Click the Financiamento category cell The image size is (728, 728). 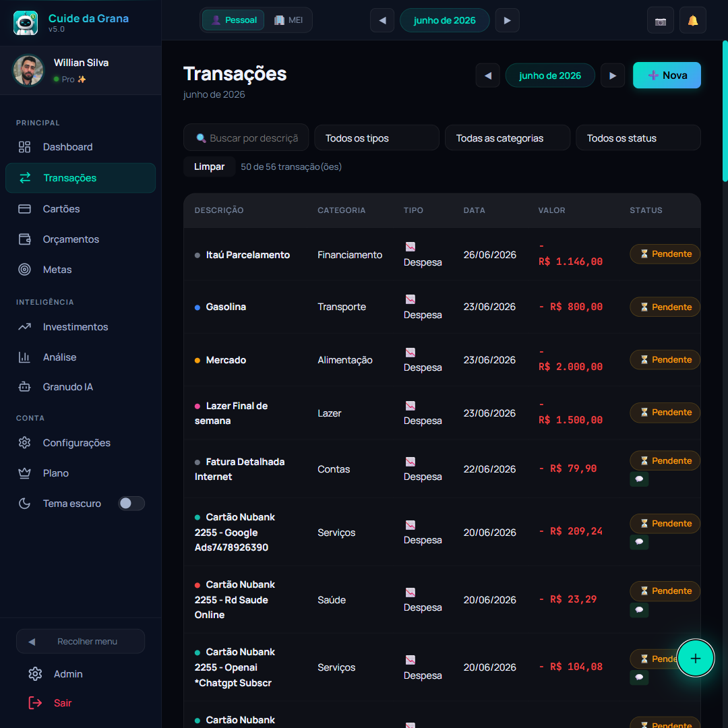point(350,255)
